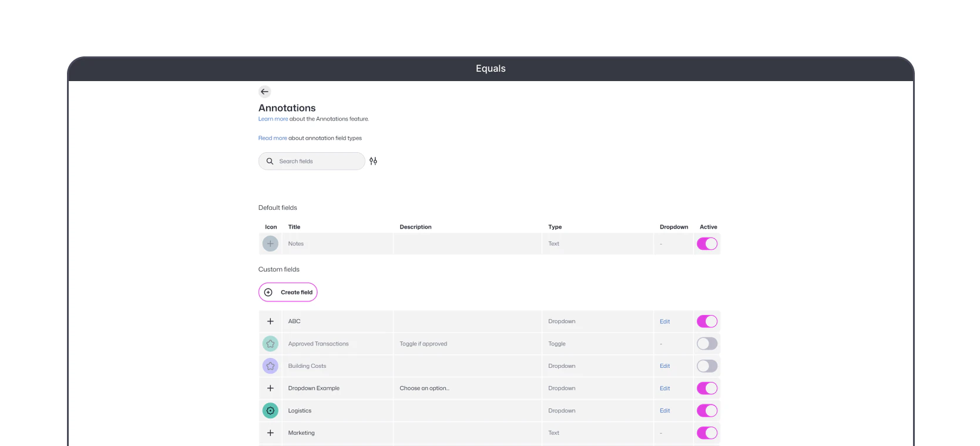The image size is (980, 446).
Task: Disable the Notes field active toggle
Action: click(707, 244)
